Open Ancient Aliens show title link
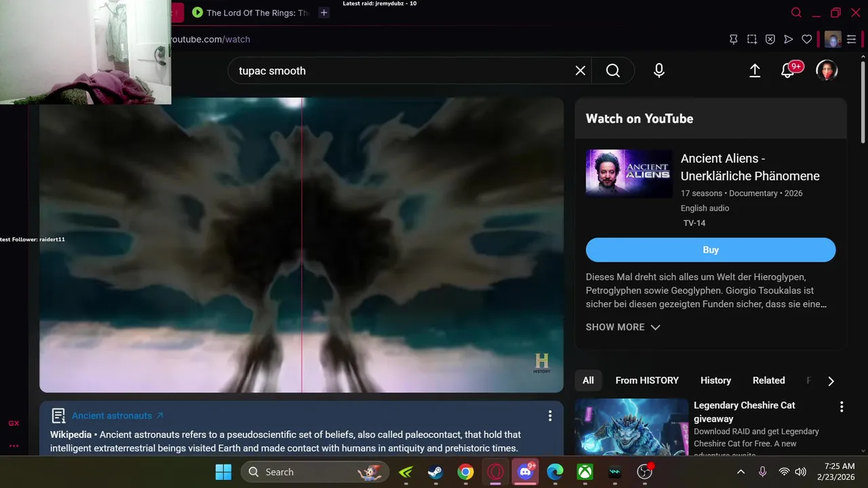Screen dimensions: 868x488 pyautogui.click(x=750, y=167)
